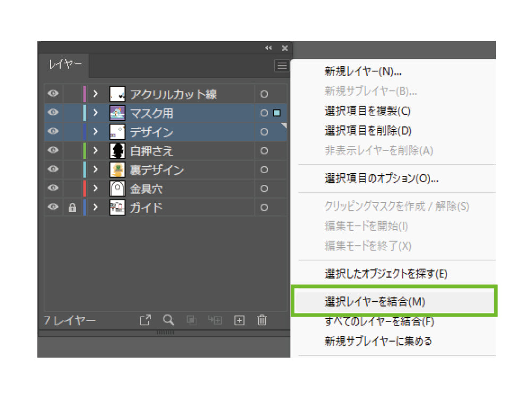Expand the 白押さえ layer chevron
The height and width of the screenshot is (399, 532).
pyautogui.click(x=95, y=150)
